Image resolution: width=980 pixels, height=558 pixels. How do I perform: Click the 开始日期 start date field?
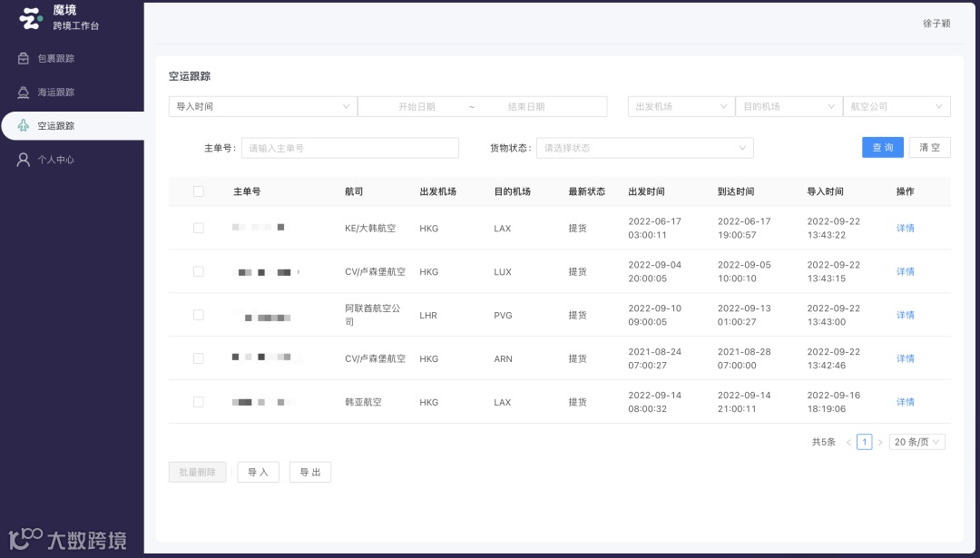416,107
